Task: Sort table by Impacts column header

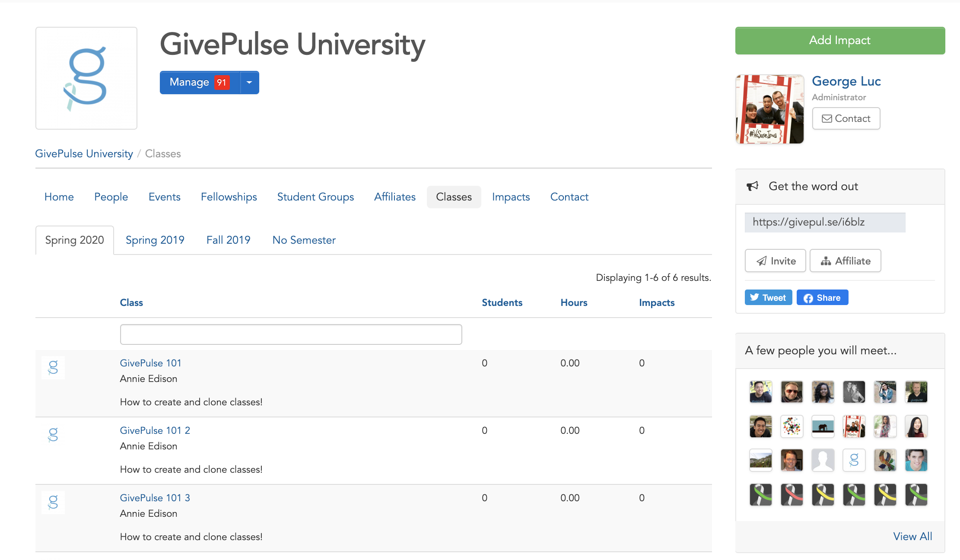Action: click(x=657, y=303)
